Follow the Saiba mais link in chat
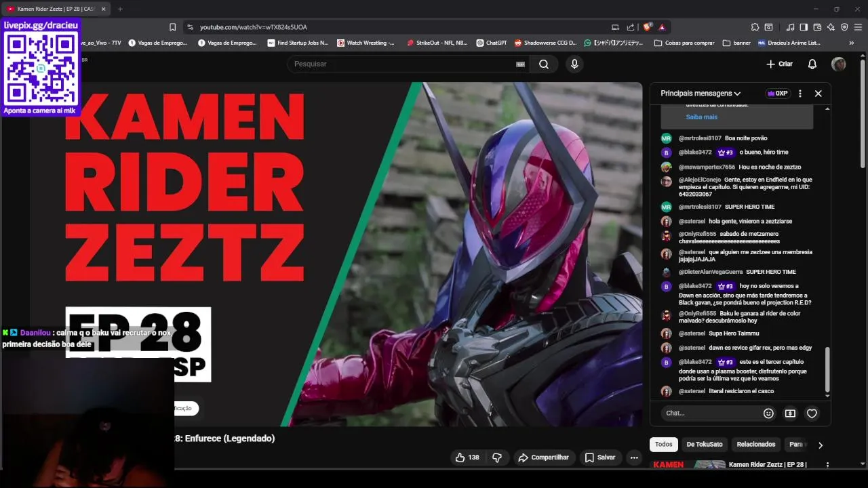The image size is (868, 488). (x=701, y=117)
